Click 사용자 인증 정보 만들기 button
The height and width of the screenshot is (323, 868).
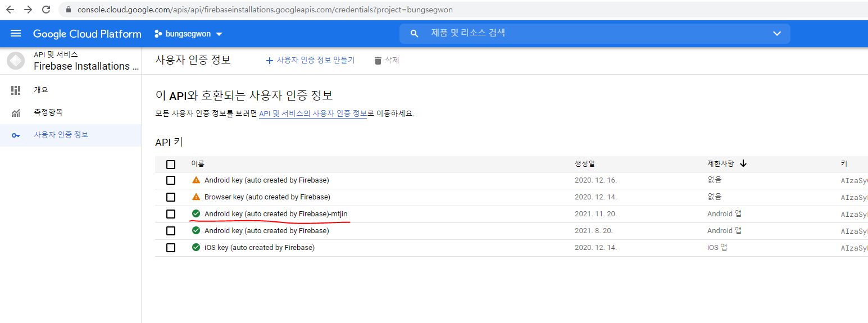(310, 60)
